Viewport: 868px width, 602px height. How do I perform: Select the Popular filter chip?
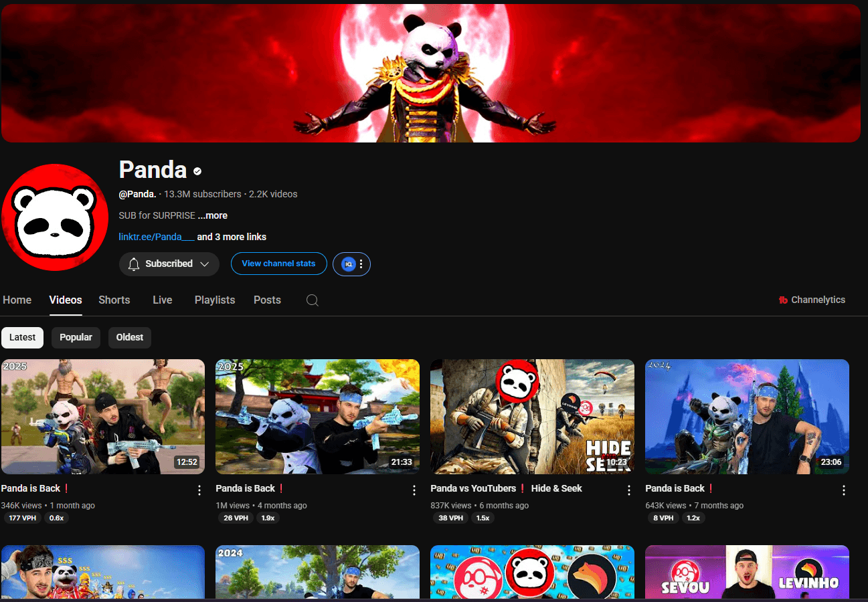pyautogui.click(x=76, y=337)
